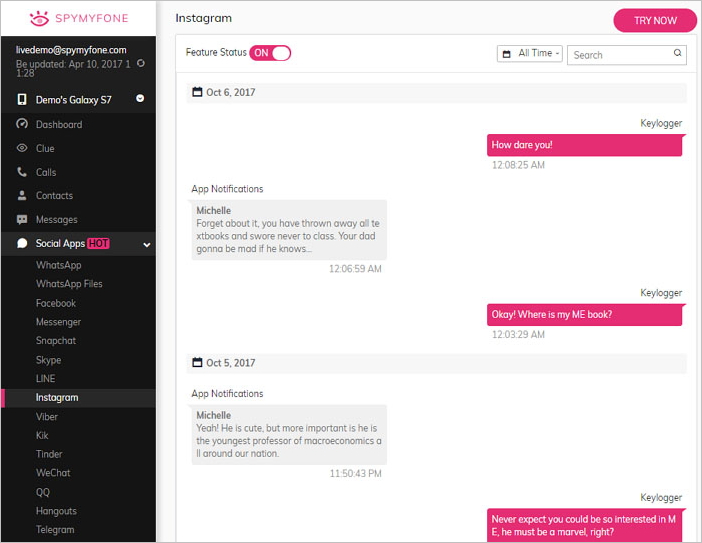Click the refresh icon beside update time
The image size is (702, 543).
click(x=140, y=64)
